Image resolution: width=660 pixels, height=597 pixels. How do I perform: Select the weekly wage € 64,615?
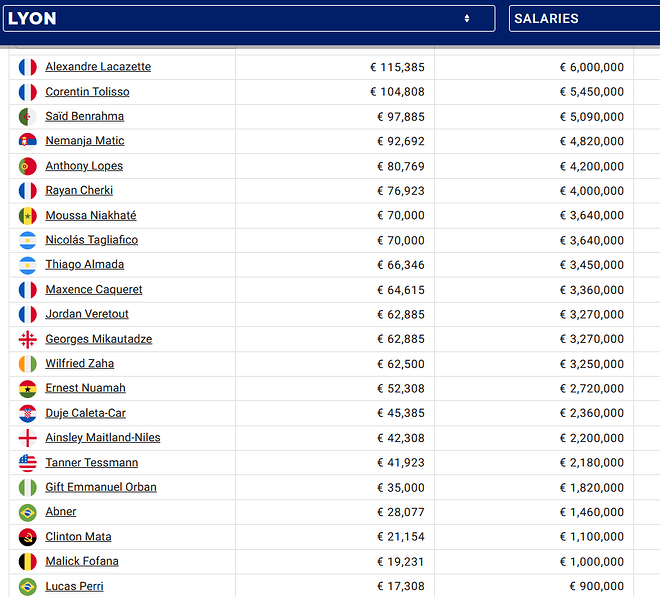tap(401, 290)
